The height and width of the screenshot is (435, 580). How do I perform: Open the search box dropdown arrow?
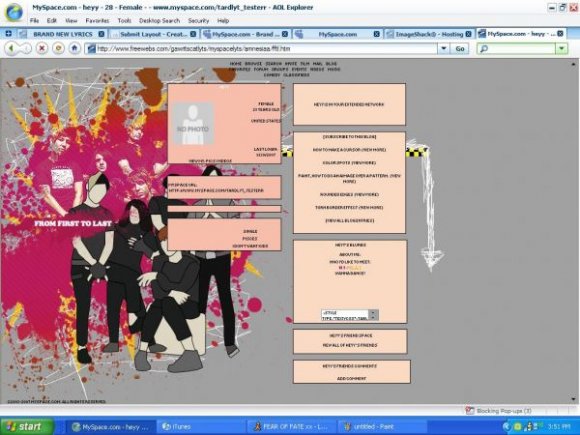click(x=562, y=49)
